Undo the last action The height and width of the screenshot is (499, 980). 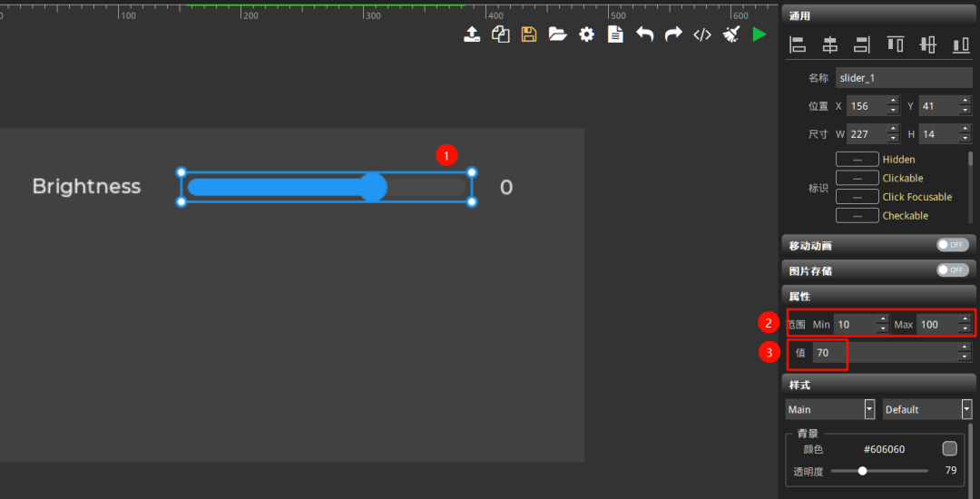644,34
